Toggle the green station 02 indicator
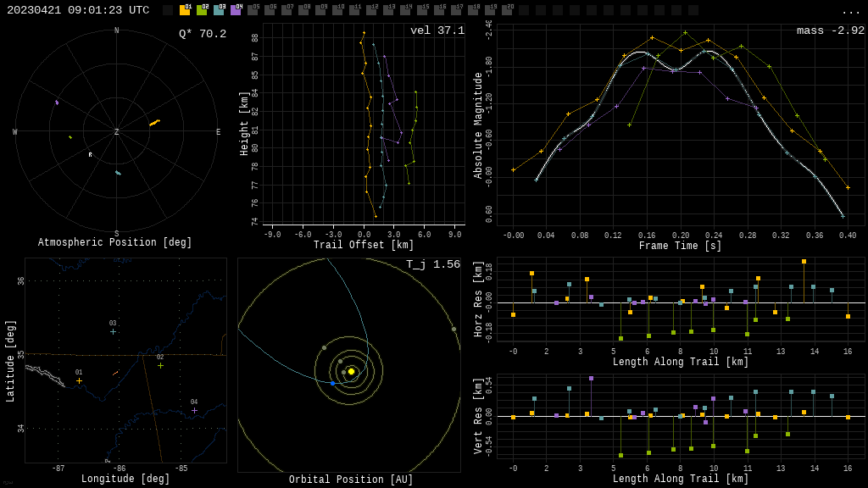This screenshot has height=488, width=868. tap(202, 10)
